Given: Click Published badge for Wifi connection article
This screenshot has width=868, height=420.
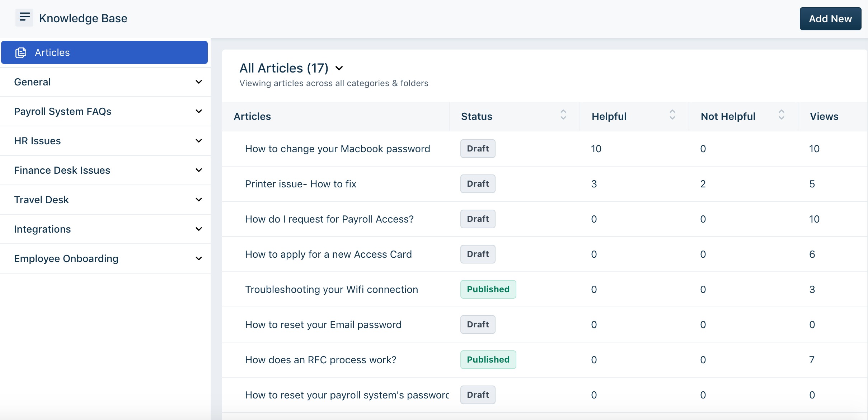Looking at the screenshot, I should coord(488,289).
